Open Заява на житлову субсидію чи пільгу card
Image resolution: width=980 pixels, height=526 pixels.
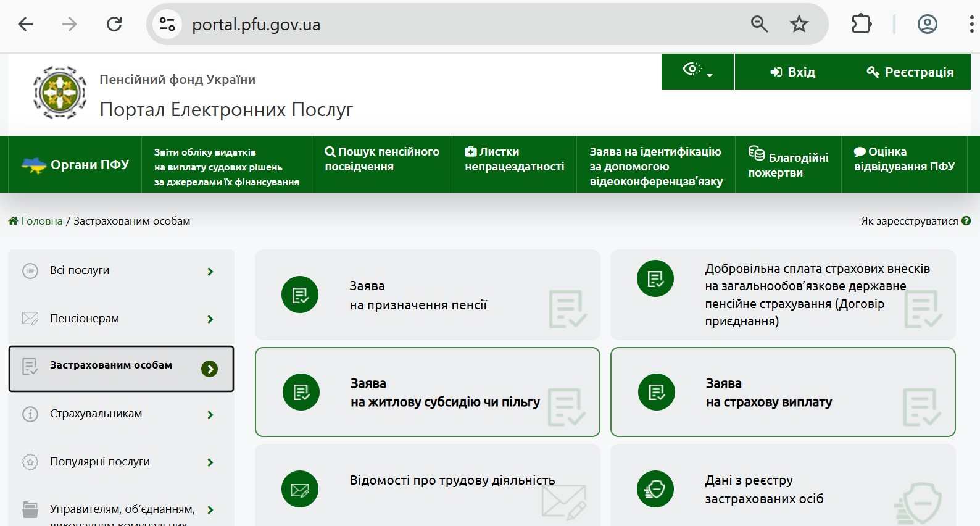click(x=428, y=392)
